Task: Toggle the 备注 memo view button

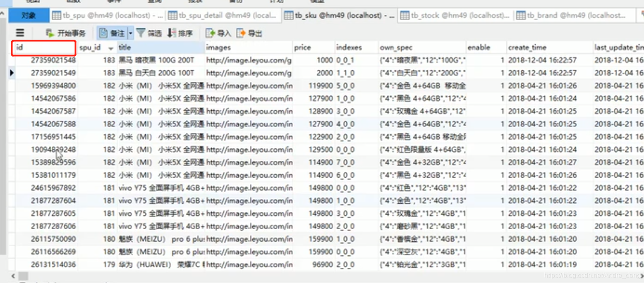Action: pyautogui.click(x=112, y=33)
